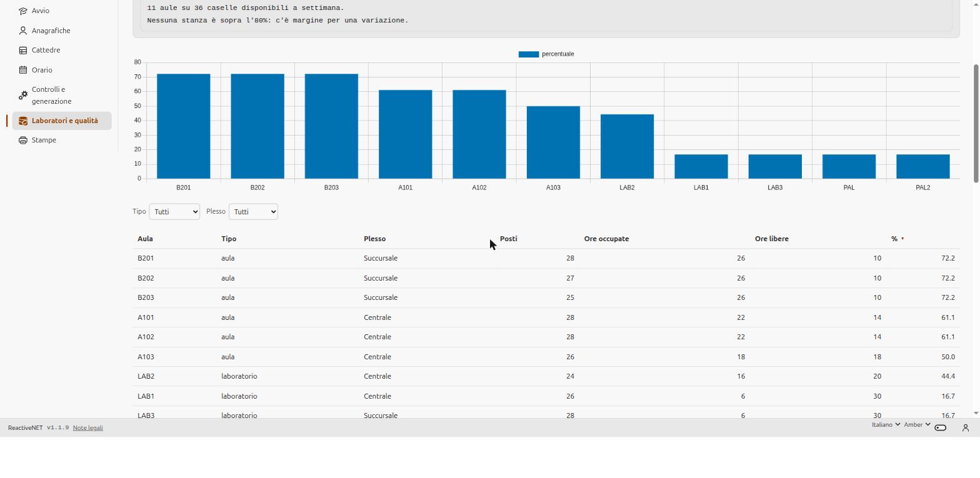Sort table by Ore occupate column header

pyautogui.click(x=606, y=239)
